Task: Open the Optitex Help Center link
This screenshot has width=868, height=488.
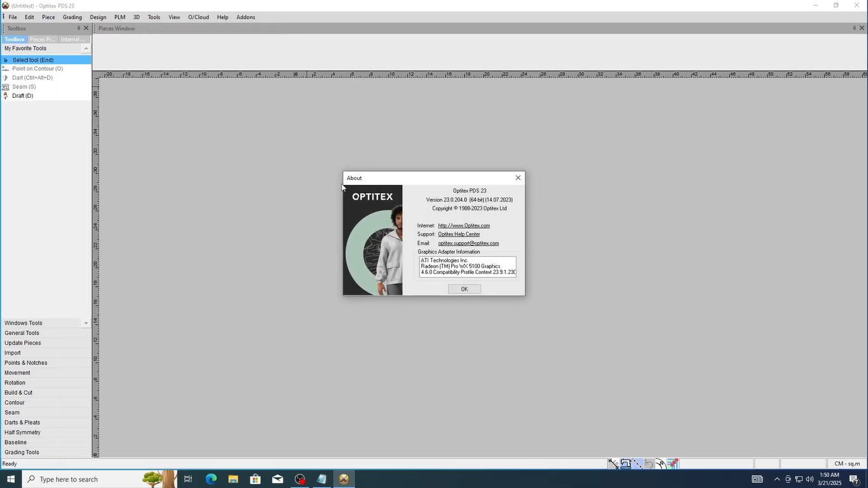Action: pos(459,234)
